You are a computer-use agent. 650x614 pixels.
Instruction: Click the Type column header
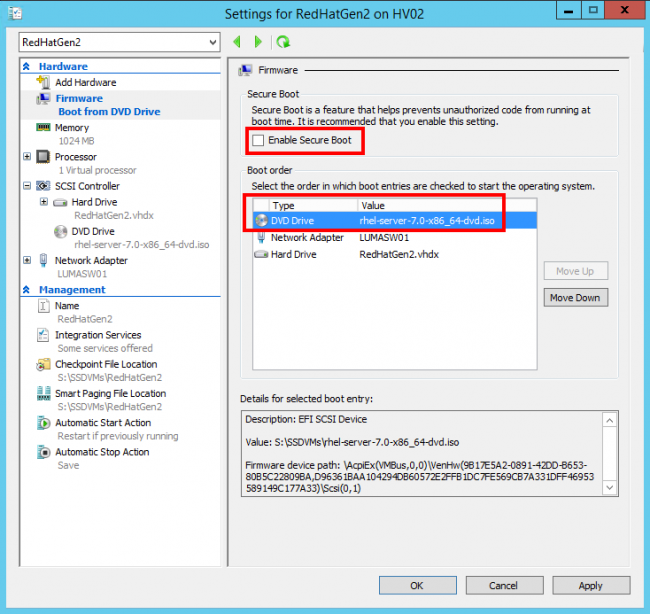[x=313, y=206]
